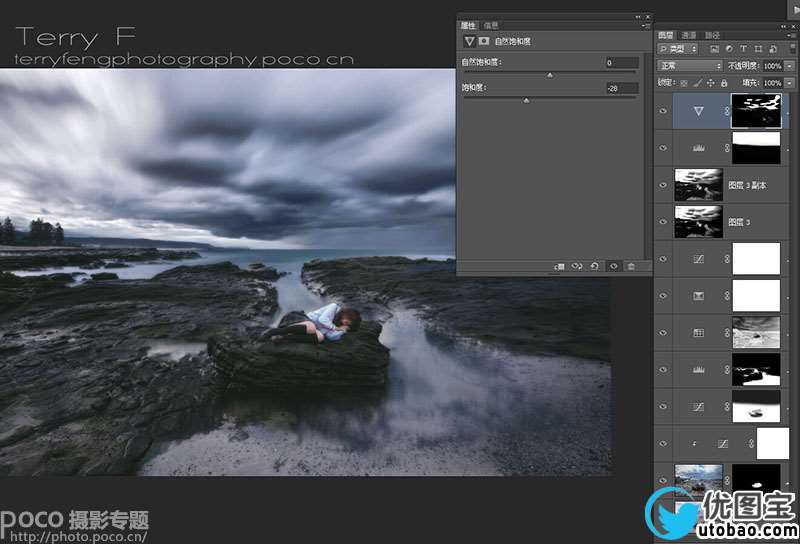Toggle the eye for layer 图层 3
The height and width of the screenshot is (544, 800).
click(663, 222)
